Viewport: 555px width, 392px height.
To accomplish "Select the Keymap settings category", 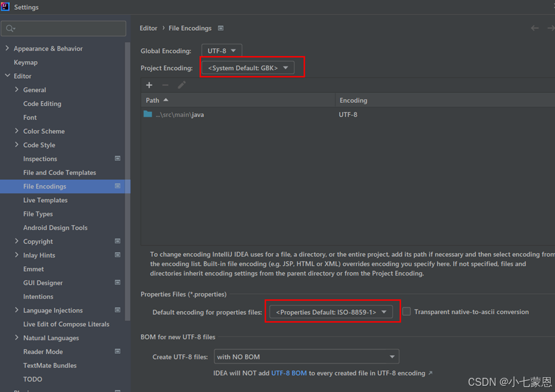I will [x=26, y=62].
